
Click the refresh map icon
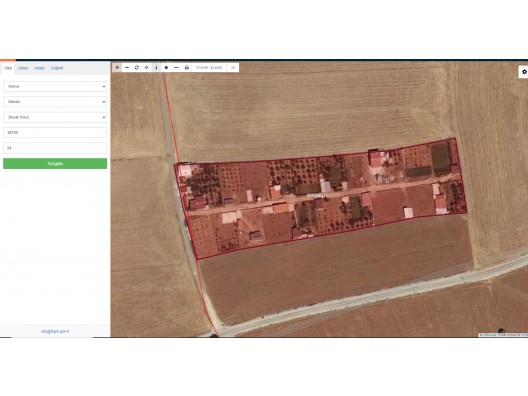coord(137,67)
